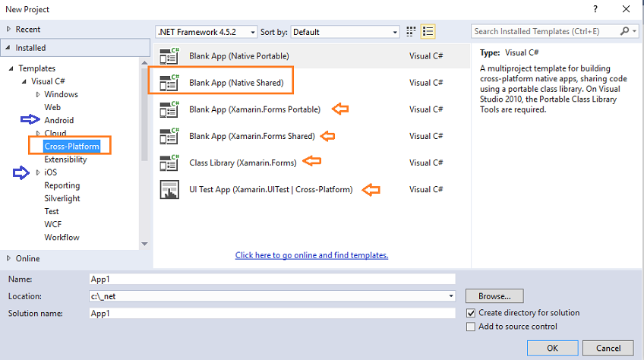The width and height of the screenshot is (644, 360).
Task: Open the Location path dropdown arrow
Action: [x=451, y=296]
